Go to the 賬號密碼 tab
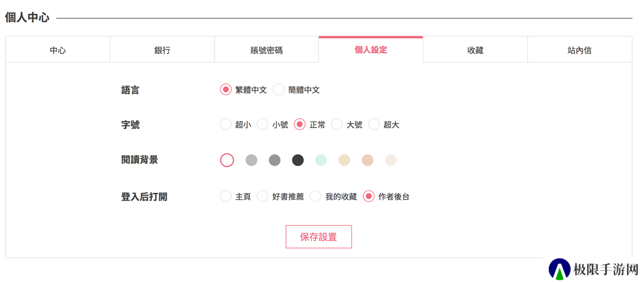Image resolution: width=644 pixels, height=282 pixels. click(x=267, y=50)
